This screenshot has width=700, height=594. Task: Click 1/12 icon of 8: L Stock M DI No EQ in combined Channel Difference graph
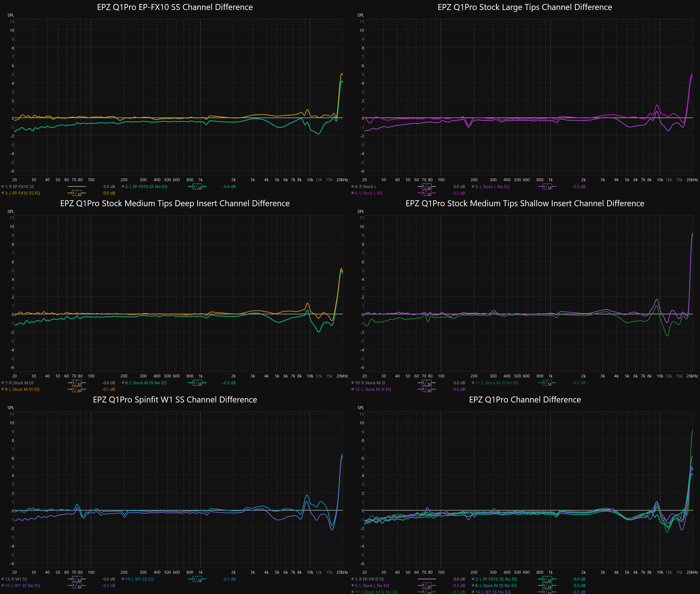pyautogui.click(x=547, y=586)
